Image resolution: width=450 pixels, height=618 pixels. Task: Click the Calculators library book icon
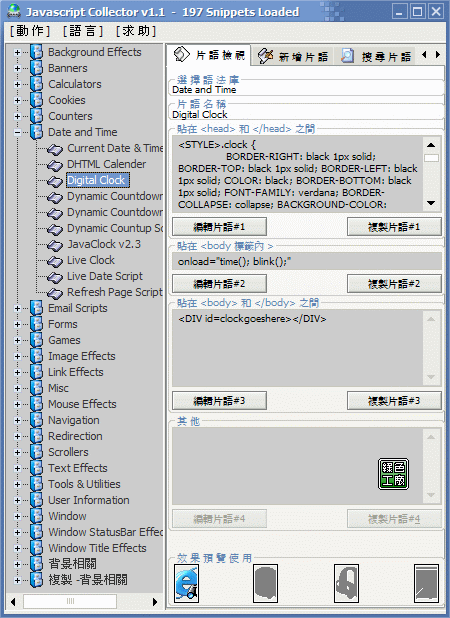[37, 84]
